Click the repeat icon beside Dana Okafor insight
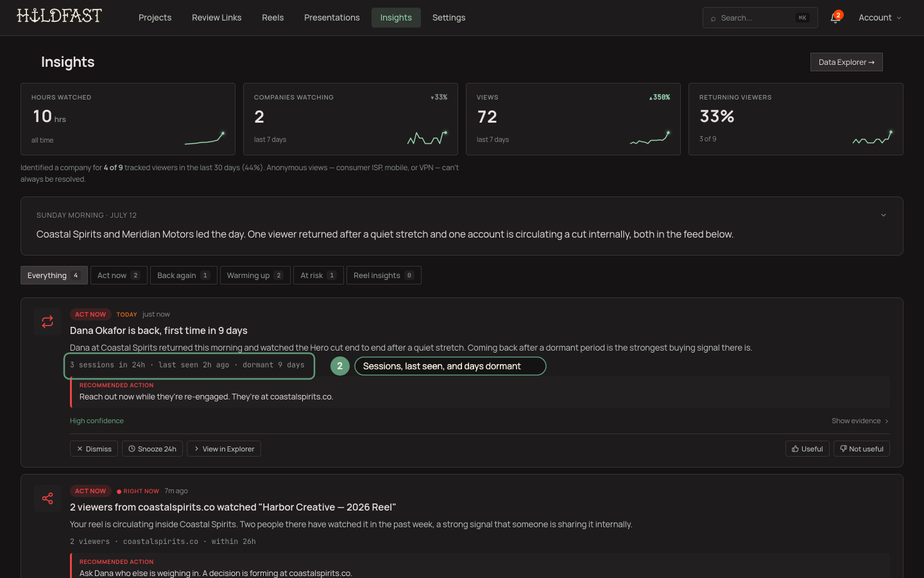 click(x=47, y=322)
